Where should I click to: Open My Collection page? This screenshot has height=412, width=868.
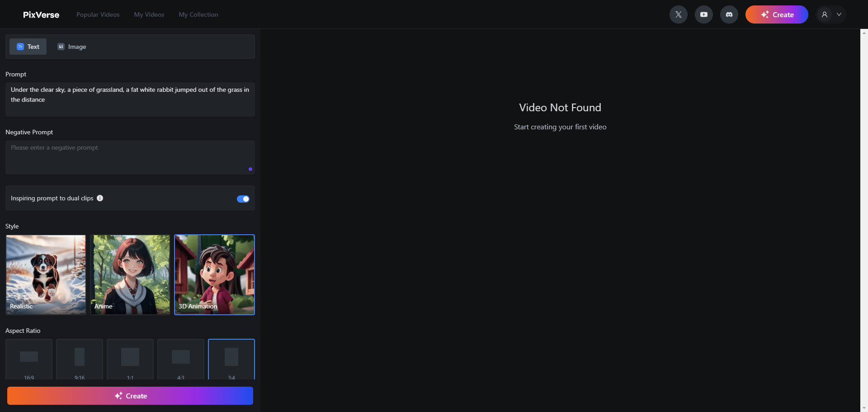click(198, 14)
